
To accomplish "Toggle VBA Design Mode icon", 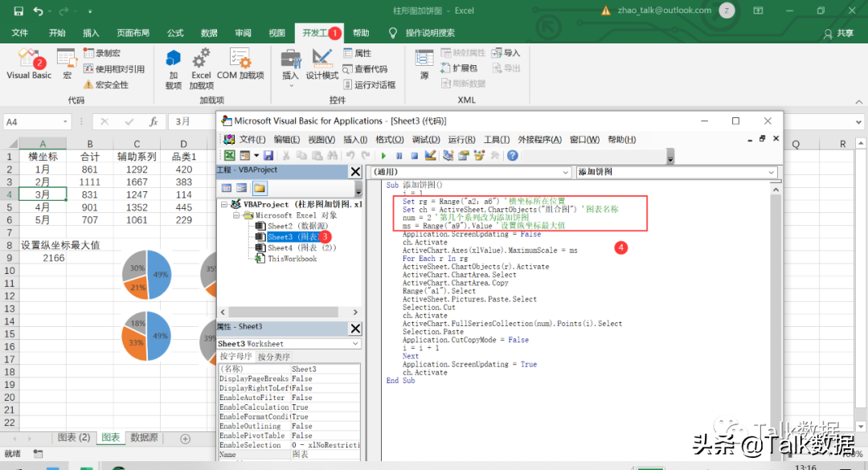I will click(x=430, y=156).
